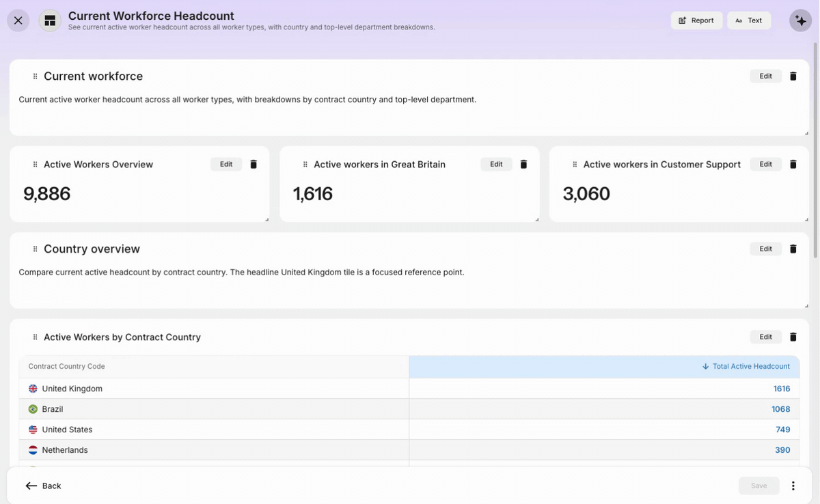Click Contract Country table drag handle

(x=36, y=337)
